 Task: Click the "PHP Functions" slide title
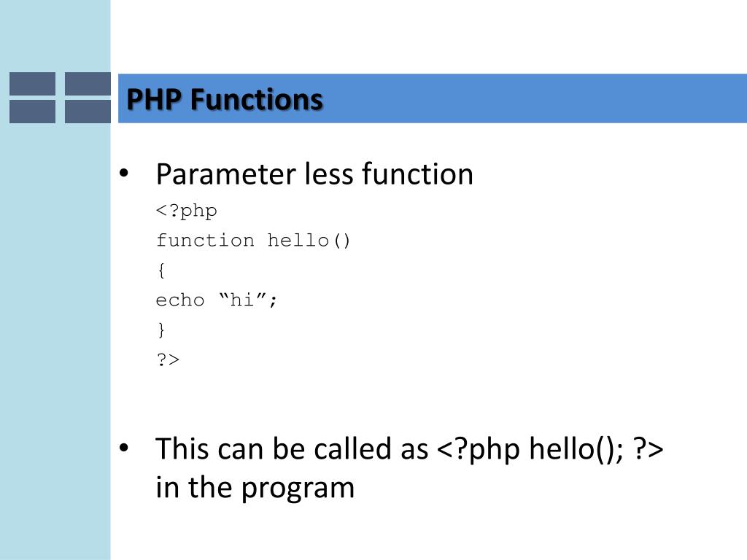(225, 99)
